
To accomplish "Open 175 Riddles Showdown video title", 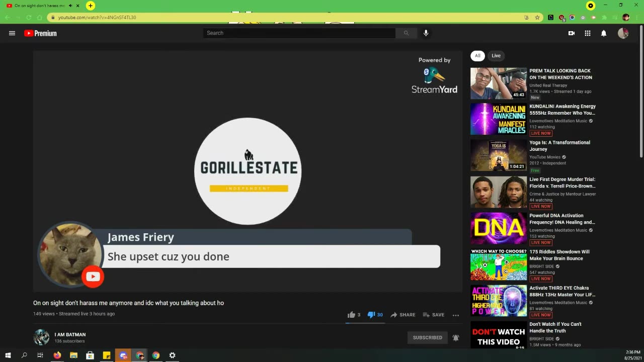I will pos(559,255).
